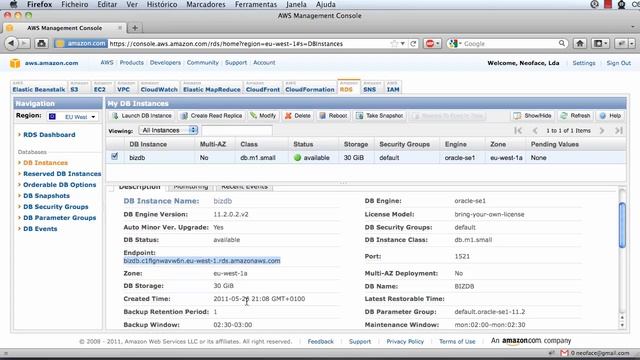Go to previous page of instances
Screen dimensions: 640x360
[535, 131]
